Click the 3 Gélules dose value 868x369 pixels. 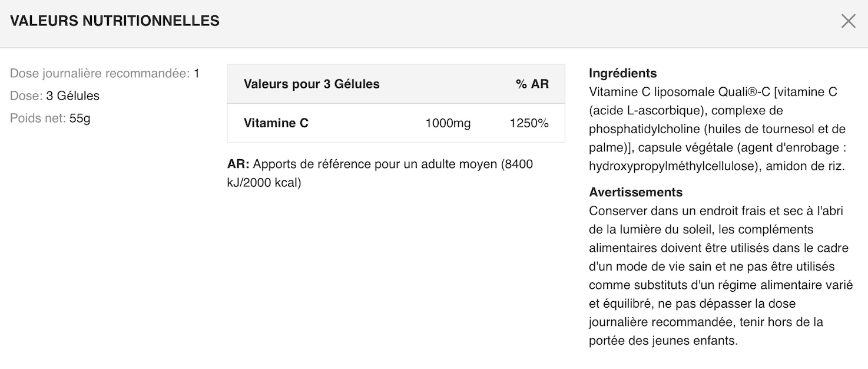[72, 96]
